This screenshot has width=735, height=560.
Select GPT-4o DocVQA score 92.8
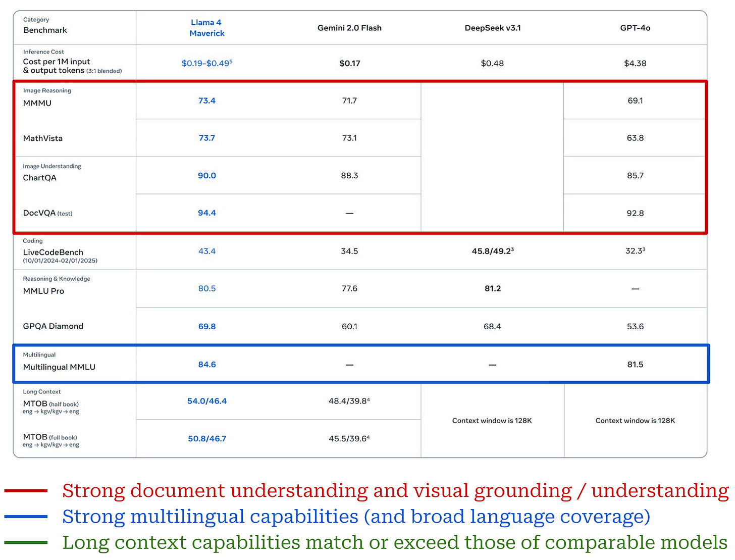tap(635, 213)
